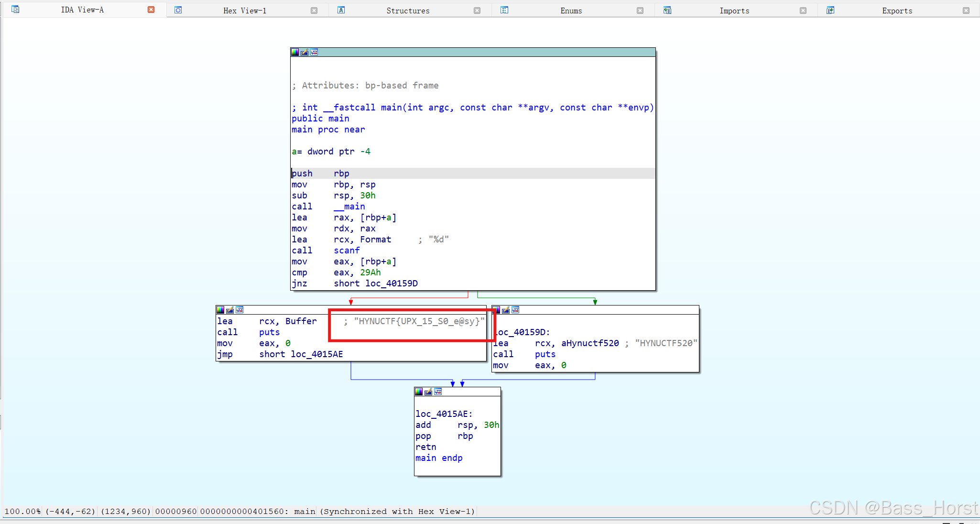Screen dimensions: 980x524
Task: Close the Enums tab
Action: pos(640,11)
